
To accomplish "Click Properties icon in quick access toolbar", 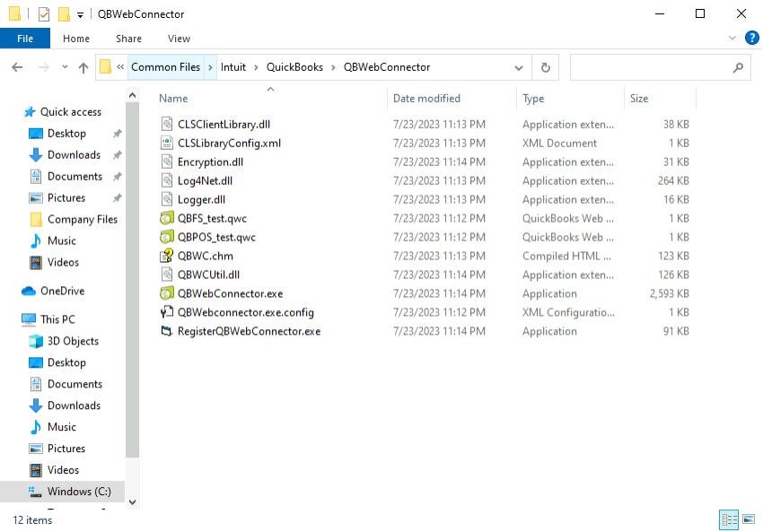I will [44, 14].
